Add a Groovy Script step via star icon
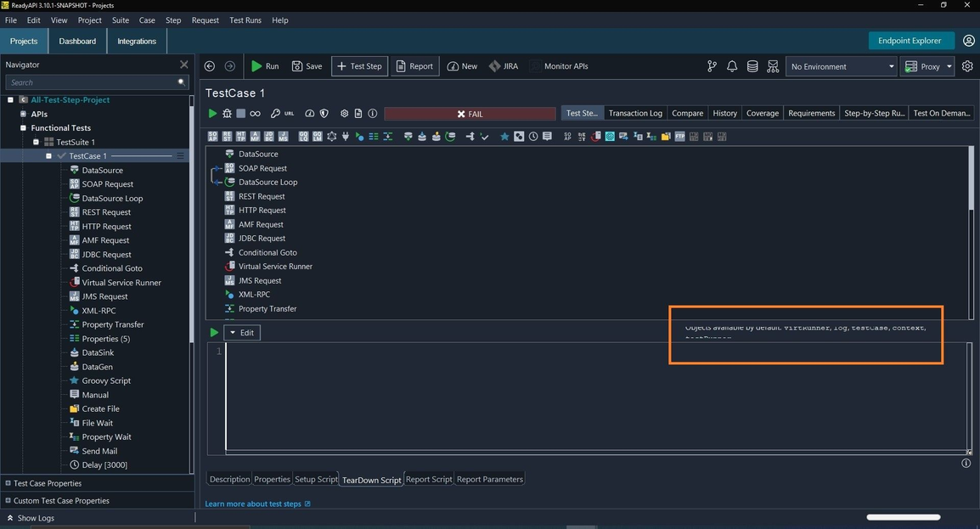 point(504,137)
